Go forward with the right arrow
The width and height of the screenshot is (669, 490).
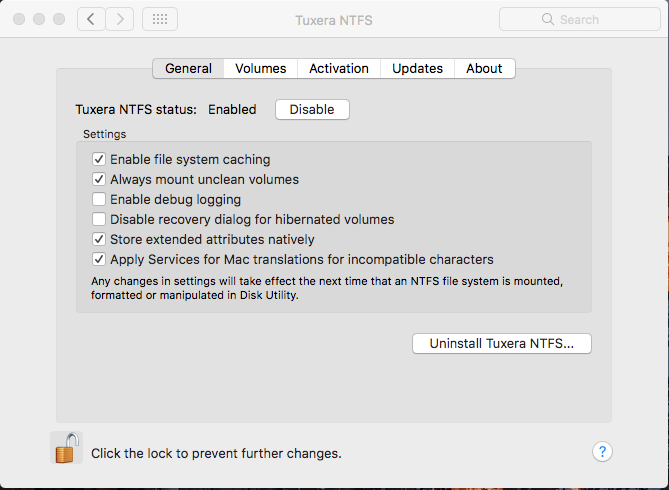120,19
